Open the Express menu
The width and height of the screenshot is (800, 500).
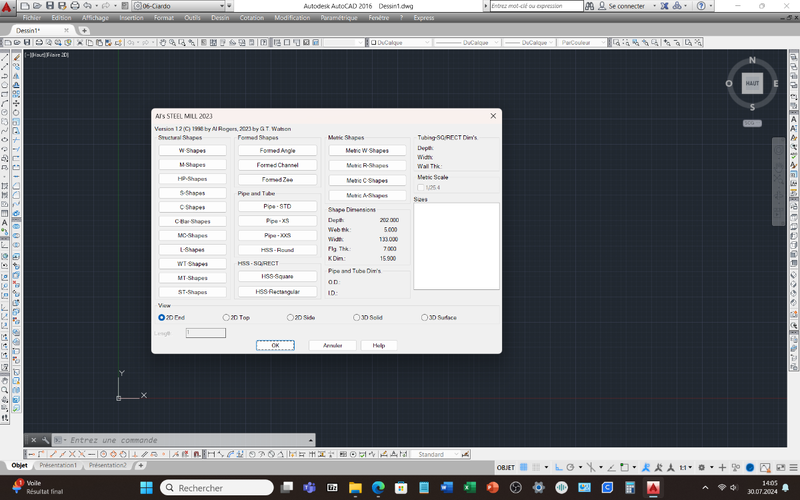point(423,18)
